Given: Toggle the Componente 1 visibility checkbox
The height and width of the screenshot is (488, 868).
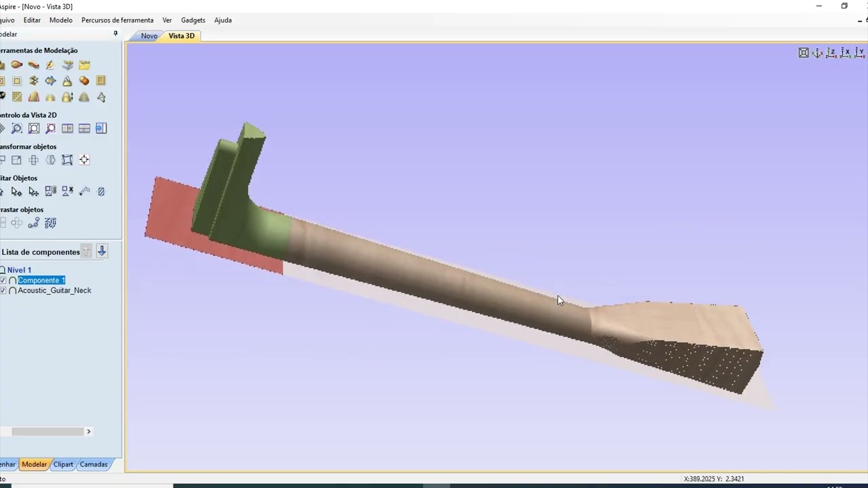Looking at the screenshot, I should click(x=3, y=281).
